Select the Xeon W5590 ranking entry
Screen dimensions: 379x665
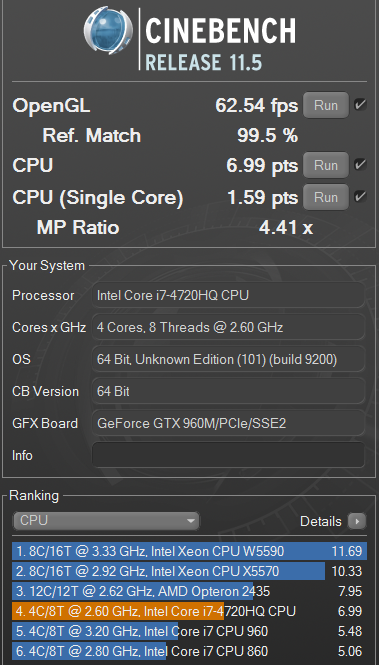click(x=189, y=551)
